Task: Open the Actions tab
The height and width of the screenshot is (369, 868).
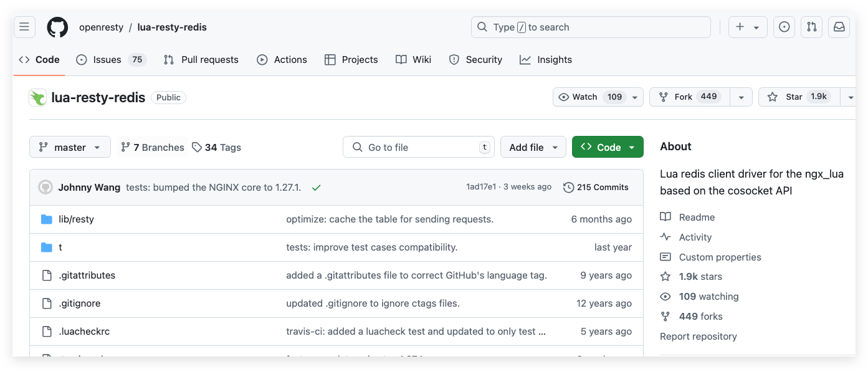Action: 282,60
